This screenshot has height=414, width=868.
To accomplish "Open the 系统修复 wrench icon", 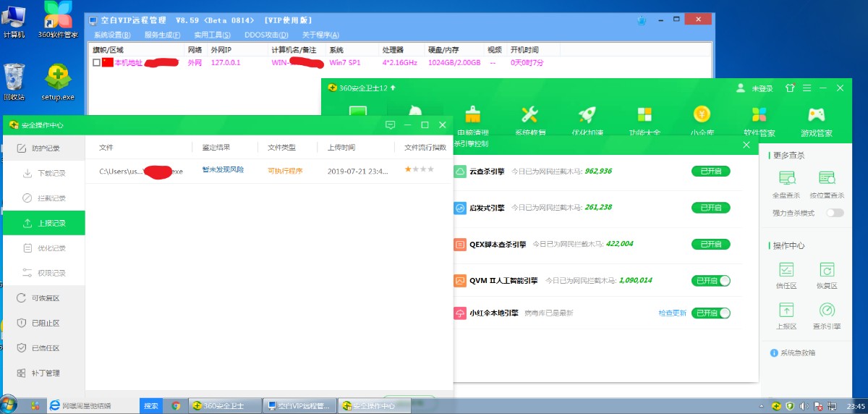I will pos(529,114).
